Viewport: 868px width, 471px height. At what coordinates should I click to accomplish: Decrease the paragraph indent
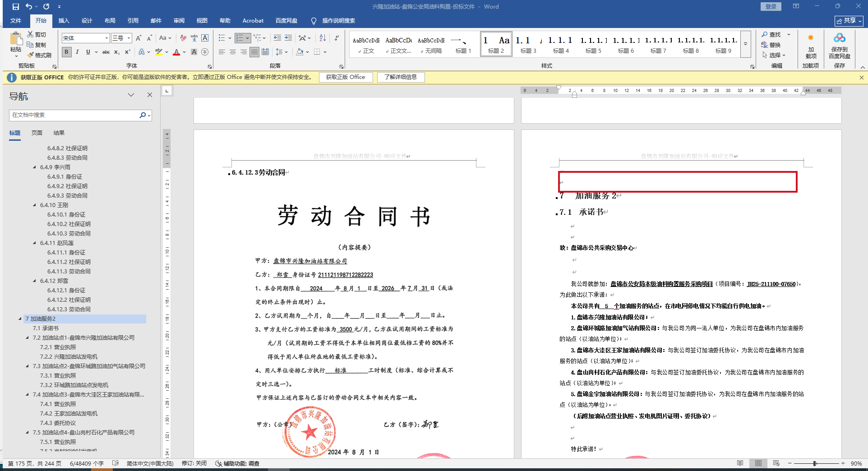277,38
